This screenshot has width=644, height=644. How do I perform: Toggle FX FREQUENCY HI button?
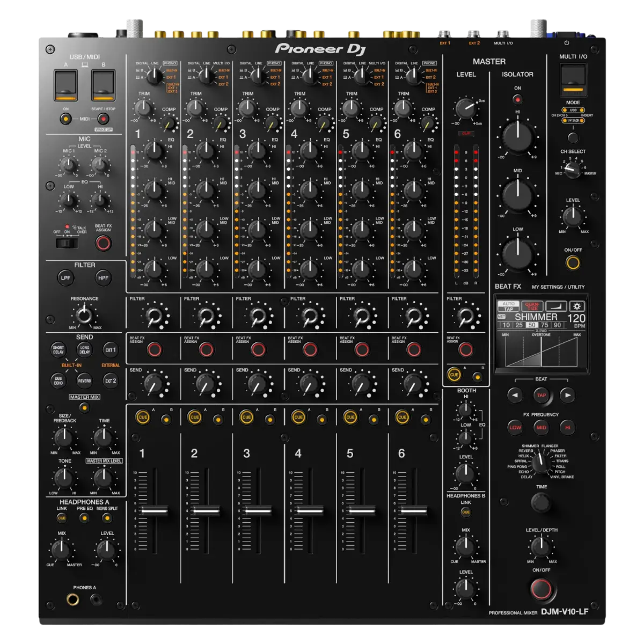click(x=567, y=428)
